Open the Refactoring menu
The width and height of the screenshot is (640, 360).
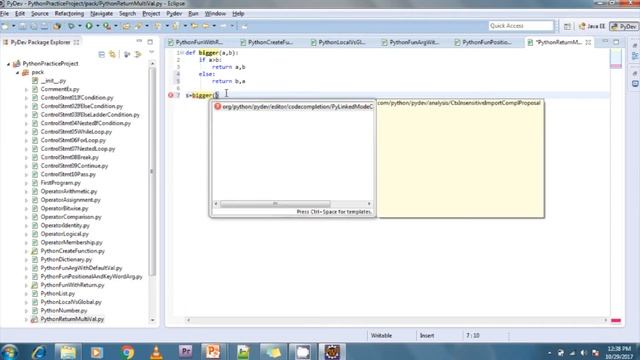point(69,13)
